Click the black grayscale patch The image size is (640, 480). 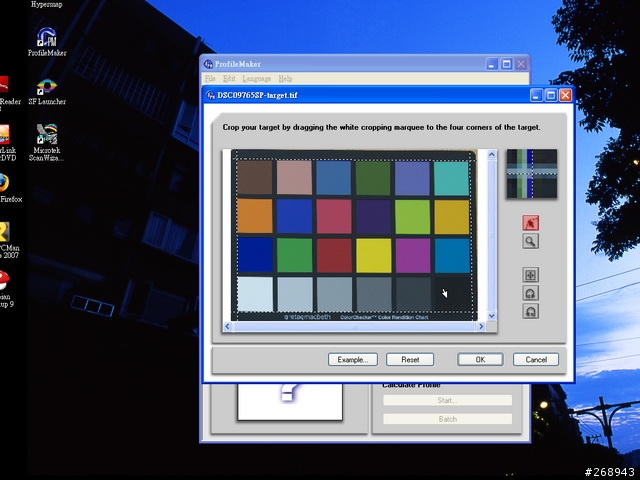click(x=452, y=295)
